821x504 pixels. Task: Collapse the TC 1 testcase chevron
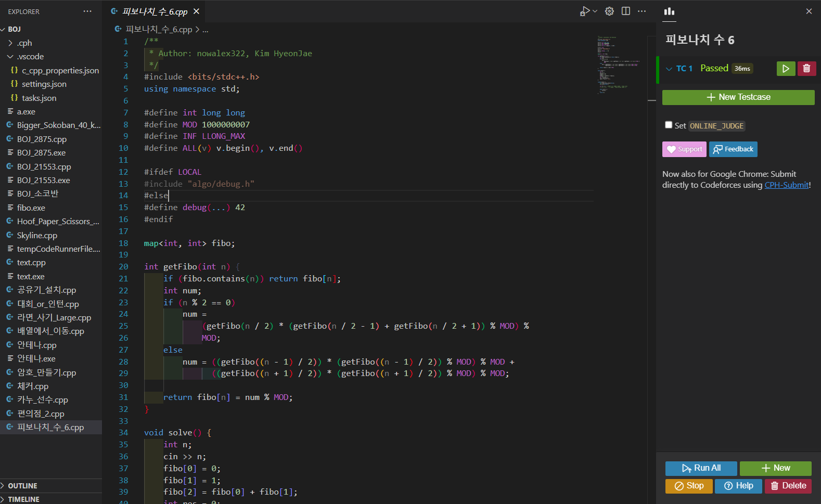pos(669,69)
